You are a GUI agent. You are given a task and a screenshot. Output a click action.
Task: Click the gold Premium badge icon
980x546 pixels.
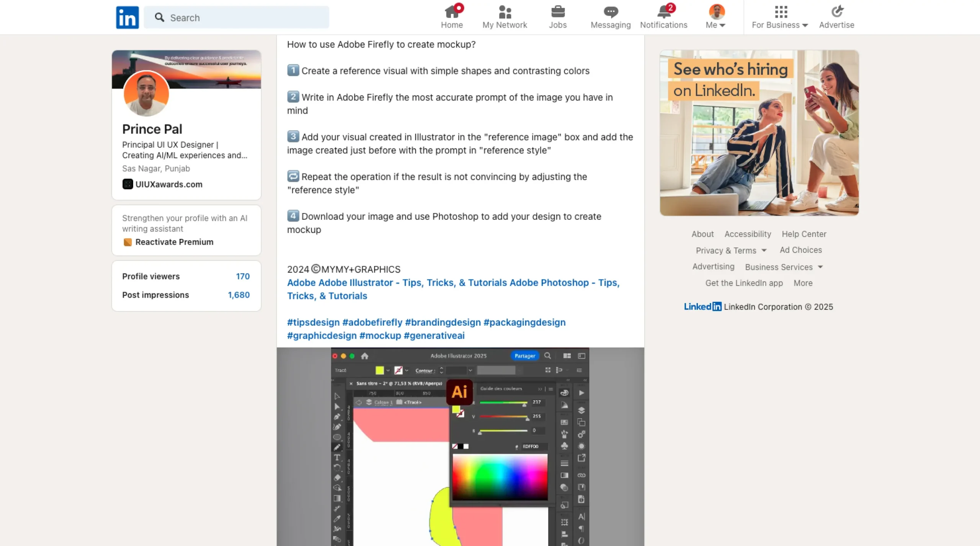pos(127,242)
